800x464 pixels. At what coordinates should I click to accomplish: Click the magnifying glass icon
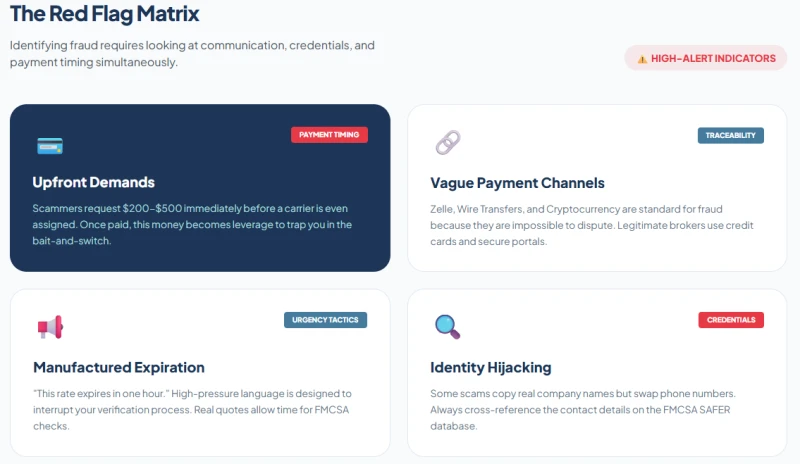pos(447,326)
